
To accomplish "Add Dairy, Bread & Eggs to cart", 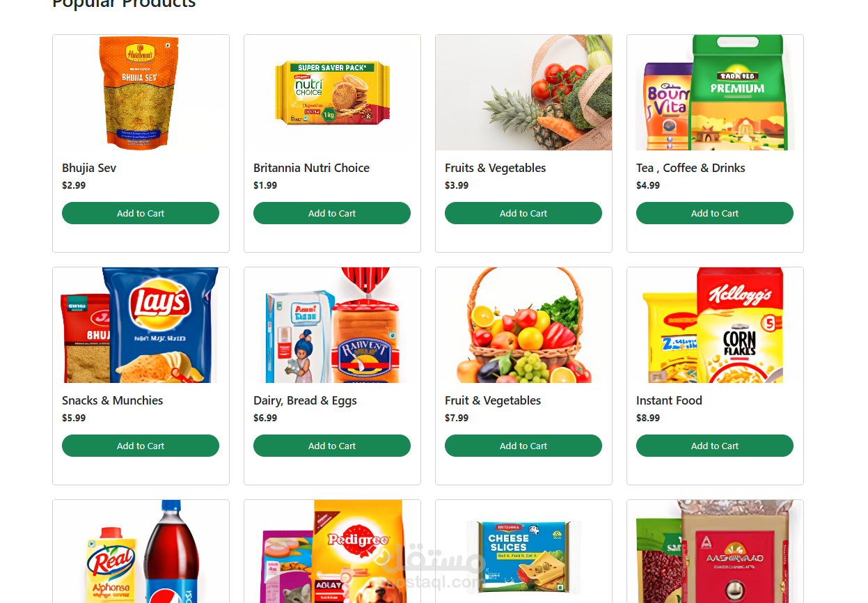I will click(x=332, y=446).
